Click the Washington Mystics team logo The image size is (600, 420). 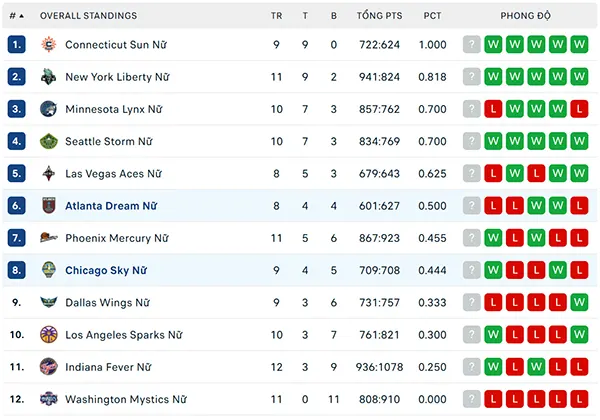click(x=49, y=399)
